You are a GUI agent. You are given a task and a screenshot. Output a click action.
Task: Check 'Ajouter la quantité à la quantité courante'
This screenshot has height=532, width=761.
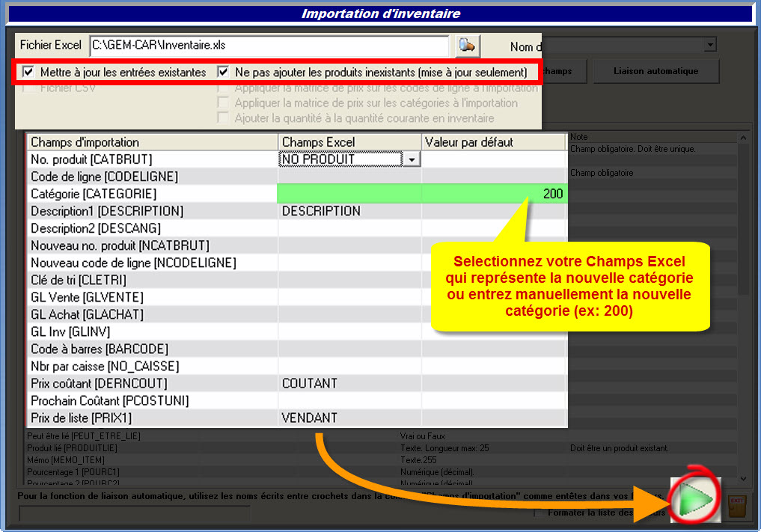coord(223,118)
